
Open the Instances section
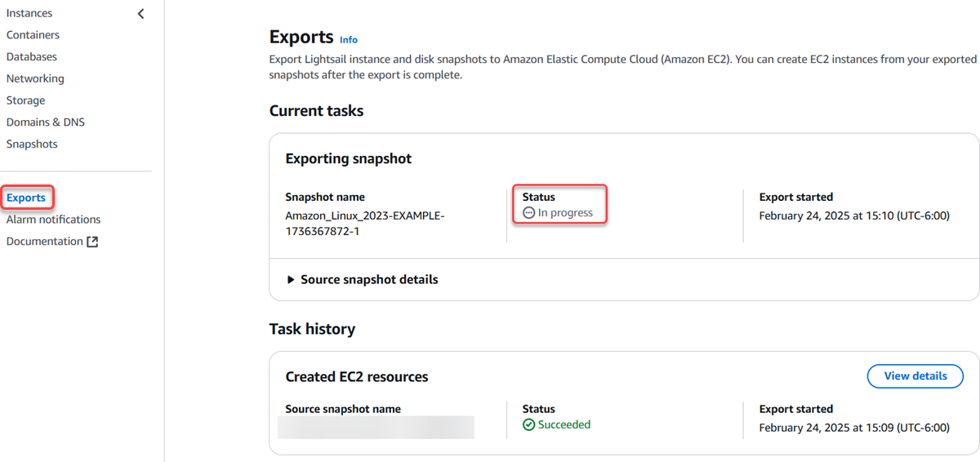(x=29, y=13)
